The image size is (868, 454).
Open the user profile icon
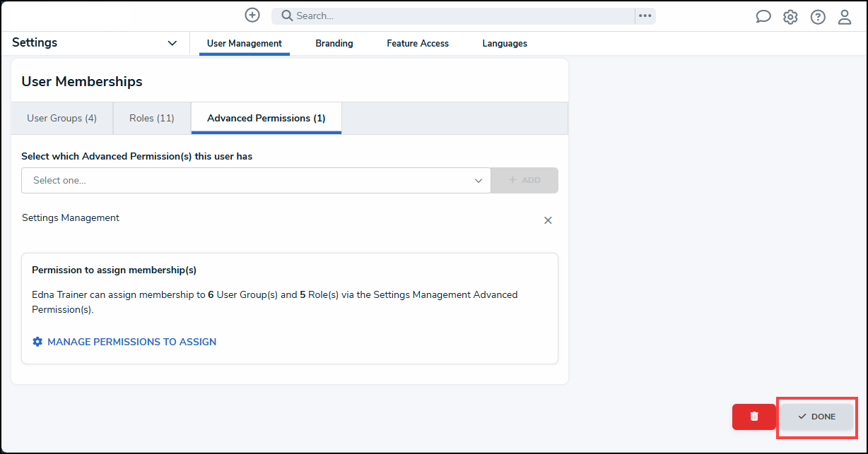tap(845, 17)
